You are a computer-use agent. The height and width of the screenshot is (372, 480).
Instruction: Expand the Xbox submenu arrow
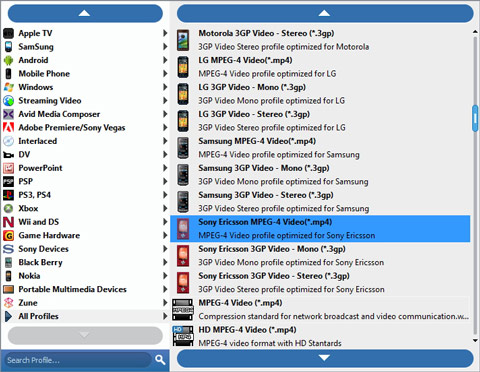(165, 208)
